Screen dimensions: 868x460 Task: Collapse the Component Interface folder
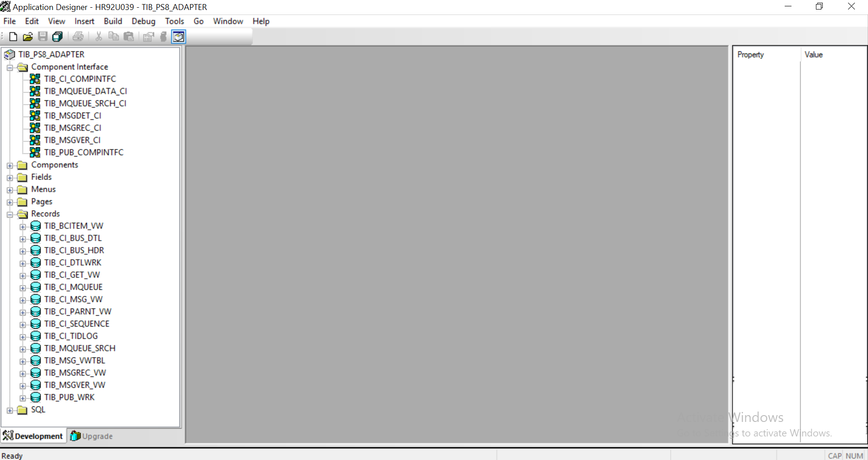pyautogui.click(x=10, y=68)
